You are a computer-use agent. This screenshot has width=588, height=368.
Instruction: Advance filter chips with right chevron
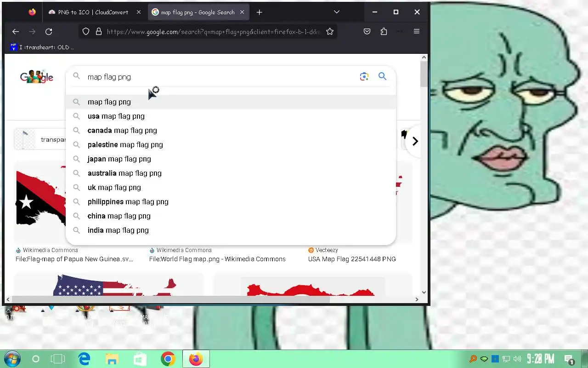coord(415,141)
